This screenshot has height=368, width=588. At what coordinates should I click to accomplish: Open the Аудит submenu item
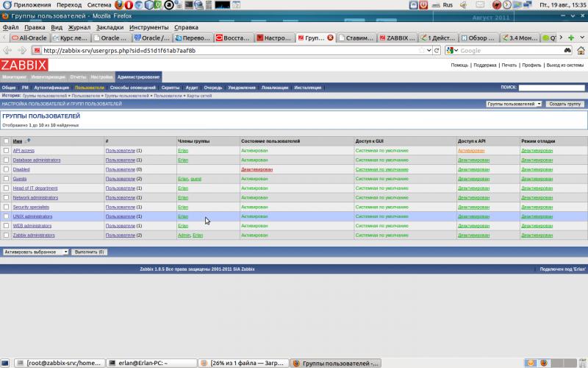pyautogui.click(x=192, y=88)
